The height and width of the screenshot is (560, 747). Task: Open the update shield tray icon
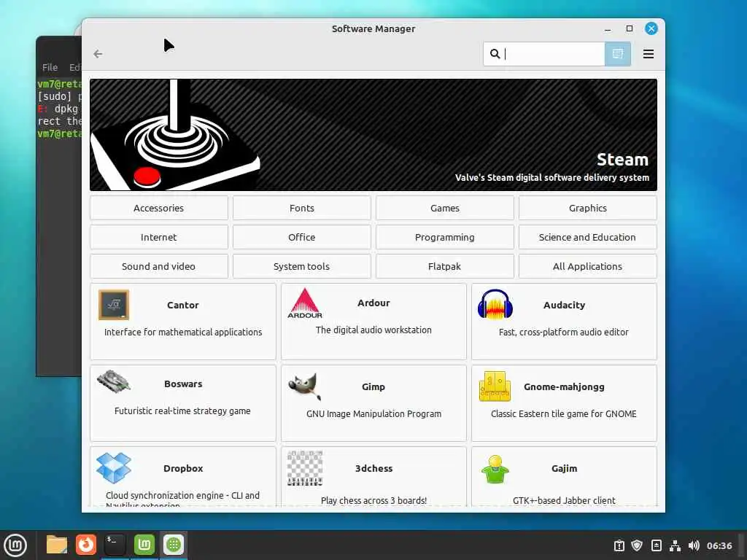point(637,545)
